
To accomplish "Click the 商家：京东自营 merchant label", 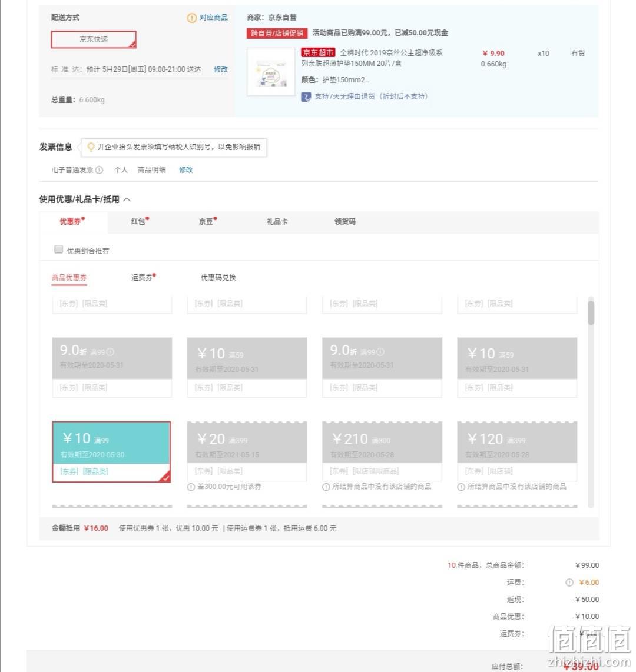I will point(271,18).
